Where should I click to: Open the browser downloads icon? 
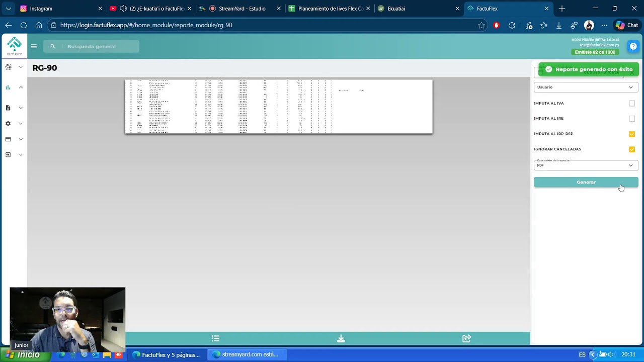[559, 25]
